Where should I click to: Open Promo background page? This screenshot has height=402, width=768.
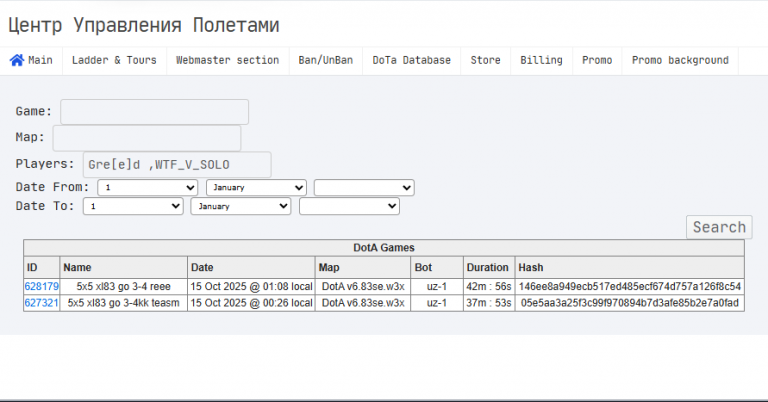[680, 61]
